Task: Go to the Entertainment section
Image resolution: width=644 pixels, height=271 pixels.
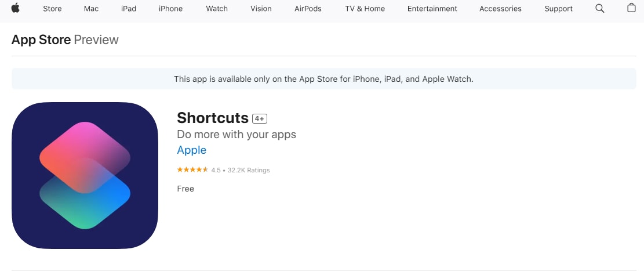Action: pyautogui.click(x=432, y=9)
